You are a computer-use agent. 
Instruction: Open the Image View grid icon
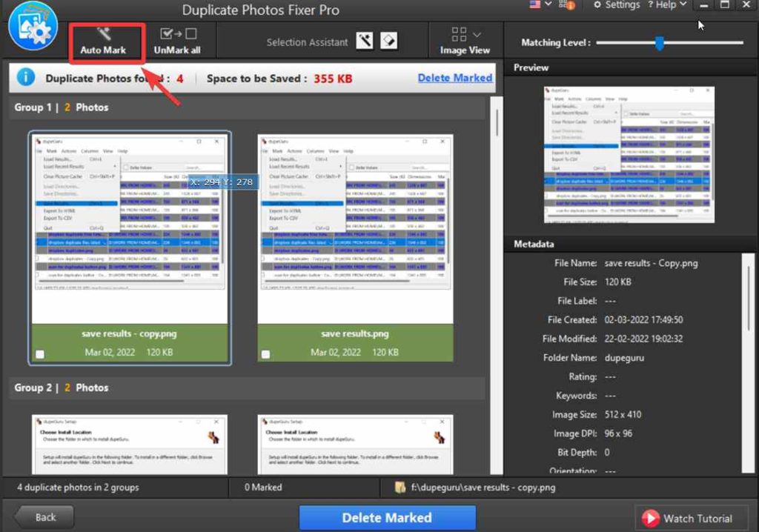pos(459,34)
